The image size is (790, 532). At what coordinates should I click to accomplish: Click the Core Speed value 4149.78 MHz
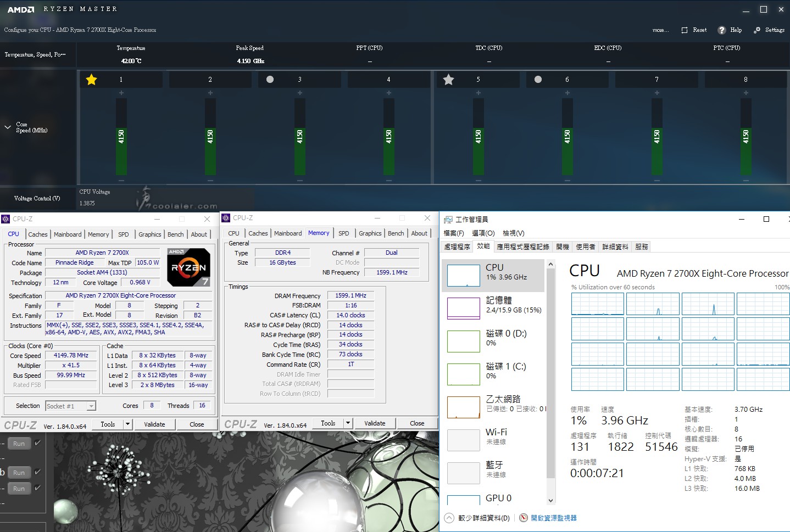click(x=71, y=355)
